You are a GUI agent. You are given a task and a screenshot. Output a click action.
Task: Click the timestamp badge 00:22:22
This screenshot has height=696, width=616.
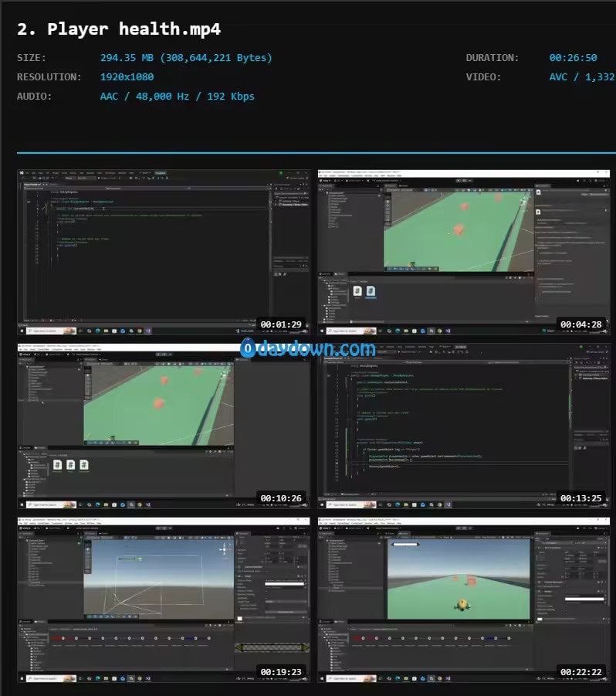[581, 672]
